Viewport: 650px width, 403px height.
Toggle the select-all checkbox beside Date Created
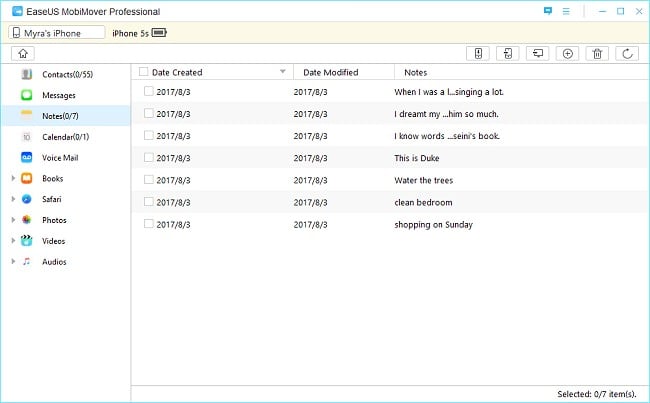click(x=144, y=72)
